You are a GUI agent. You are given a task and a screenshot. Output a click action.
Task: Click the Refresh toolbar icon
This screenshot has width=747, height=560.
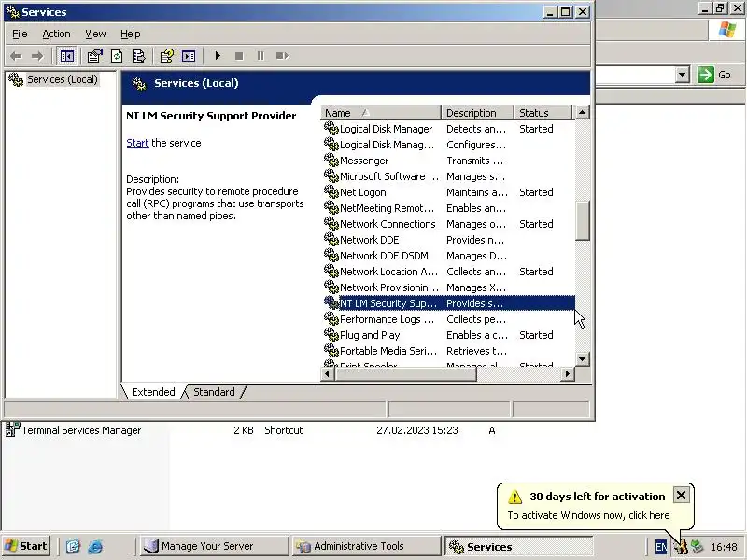[x=117, y=56]
